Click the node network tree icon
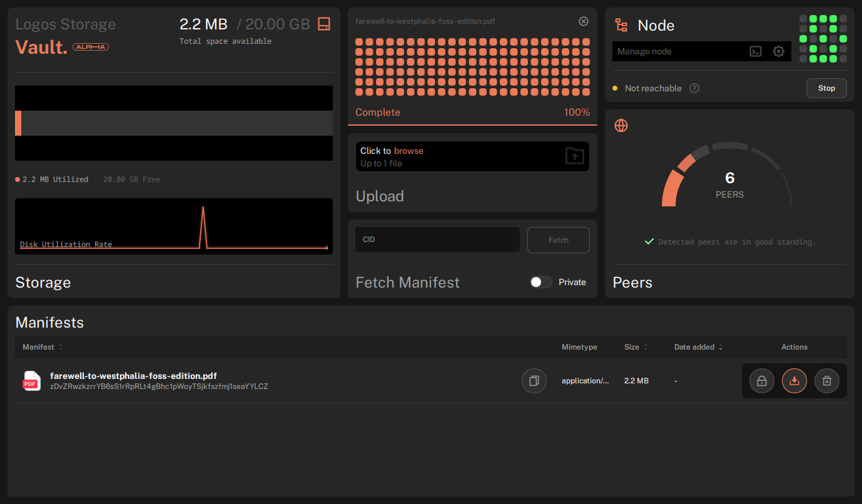 [x=621, y=25]
